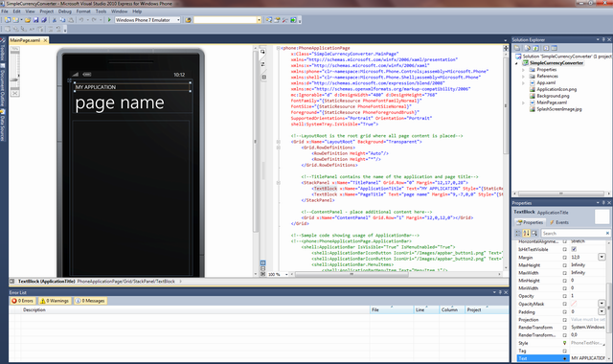
Task: Toggle the Errors filter in Error List
Action: tap(22, 301)
